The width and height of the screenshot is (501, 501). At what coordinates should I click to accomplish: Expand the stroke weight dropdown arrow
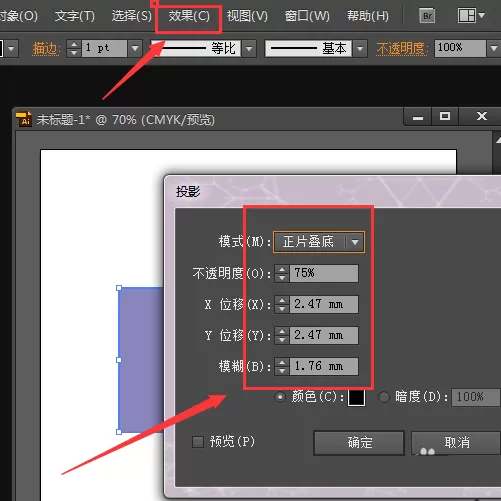(135, 49)
